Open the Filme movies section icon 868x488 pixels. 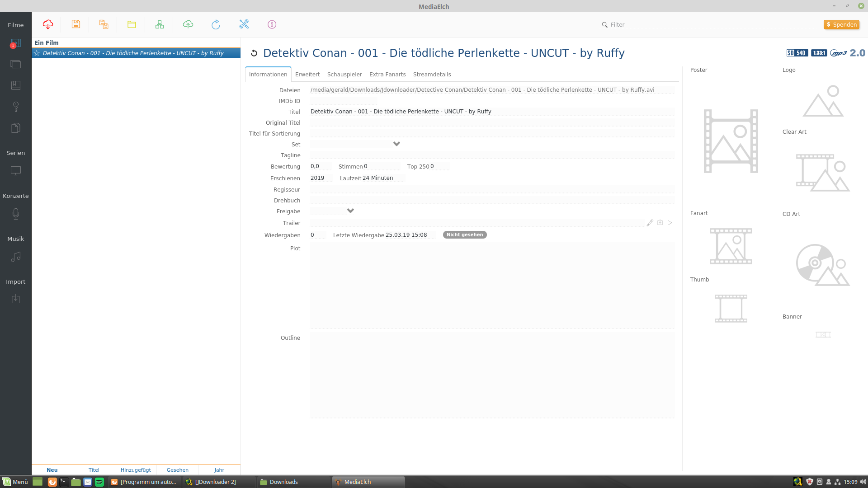click(x=16, y=44)
